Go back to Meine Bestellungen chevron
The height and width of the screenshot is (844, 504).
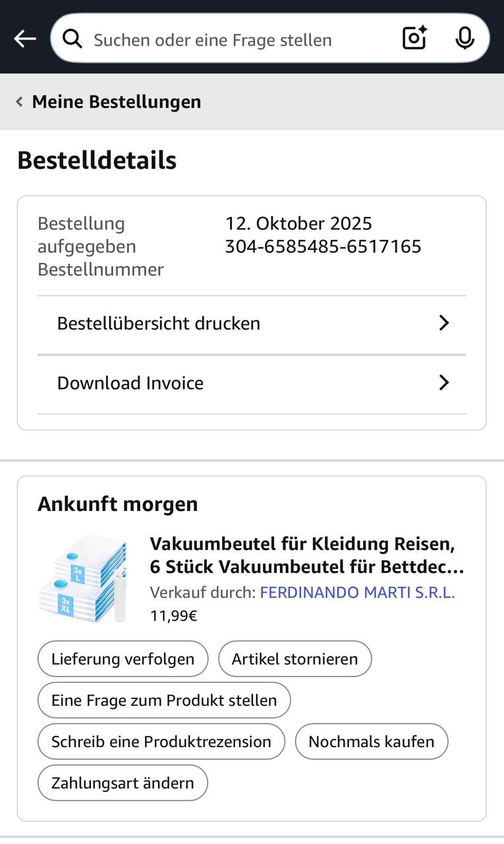pyautogui.click(x=19, y=102)
